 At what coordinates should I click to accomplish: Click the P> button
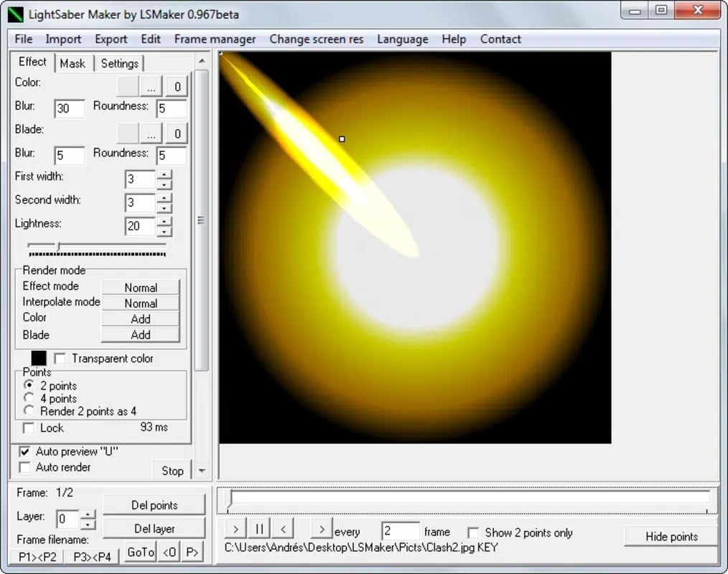(x=192, y=552)
